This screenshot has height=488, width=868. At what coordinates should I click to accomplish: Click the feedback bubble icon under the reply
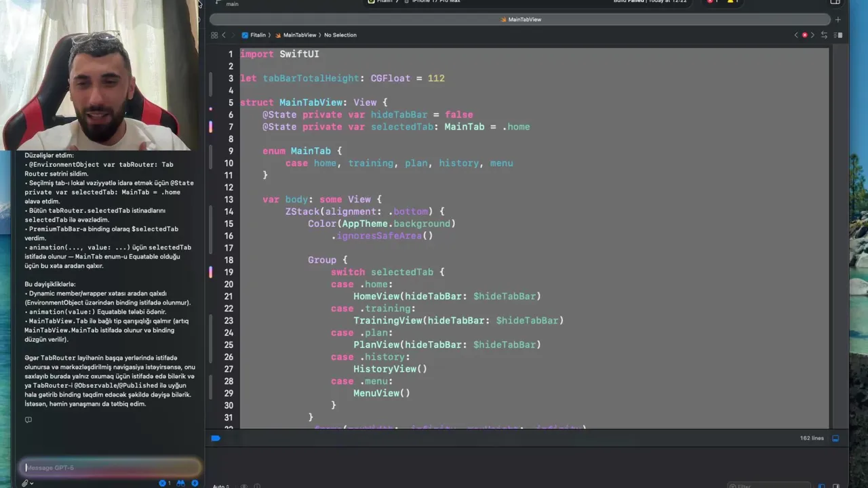point(28,420)
